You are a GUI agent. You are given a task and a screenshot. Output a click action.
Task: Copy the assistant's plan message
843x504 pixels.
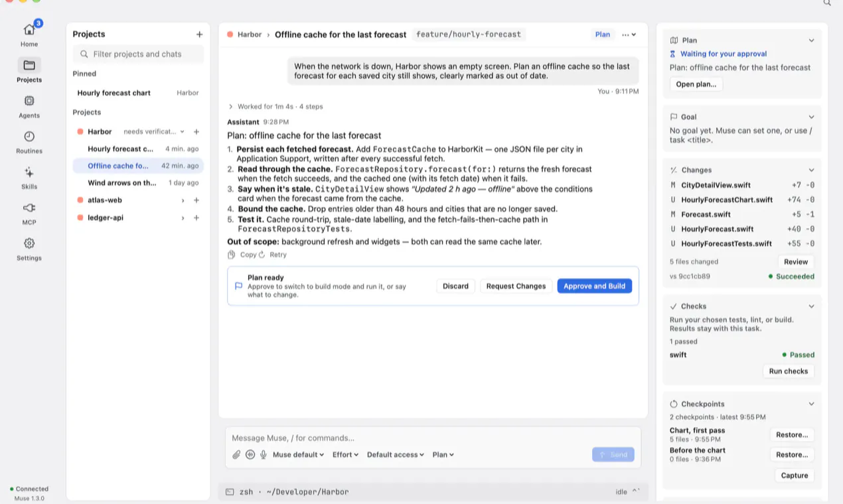[x=242, y=255]
